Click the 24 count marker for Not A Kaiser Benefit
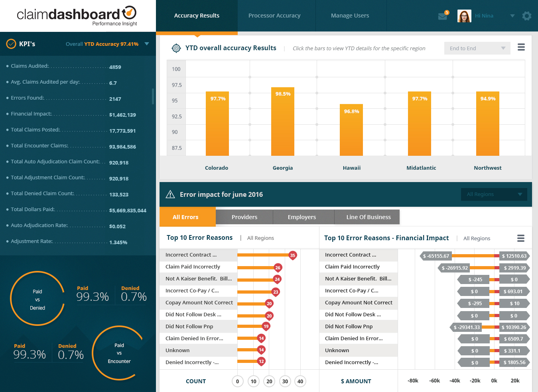Viewport: 538px width, 392px height. [x=277, y=279]
